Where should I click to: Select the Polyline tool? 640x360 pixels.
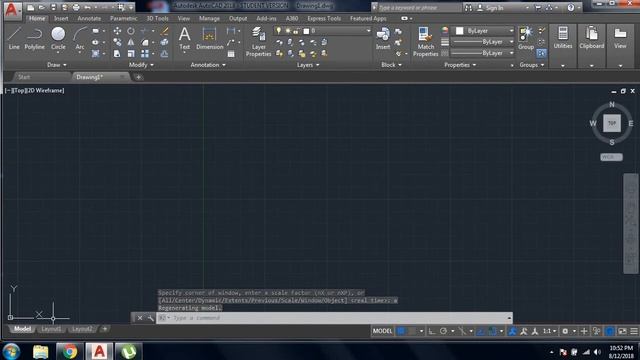point(34,38)
